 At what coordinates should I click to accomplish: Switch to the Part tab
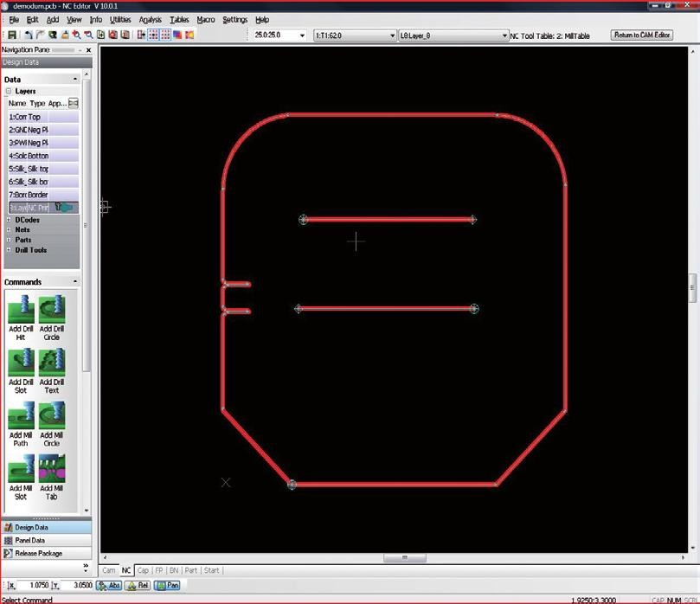coord(190,570)
